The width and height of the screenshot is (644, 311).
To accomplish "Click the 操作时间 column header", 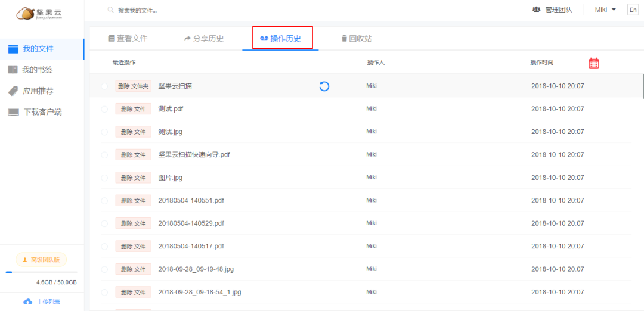I will click(541, 63).
